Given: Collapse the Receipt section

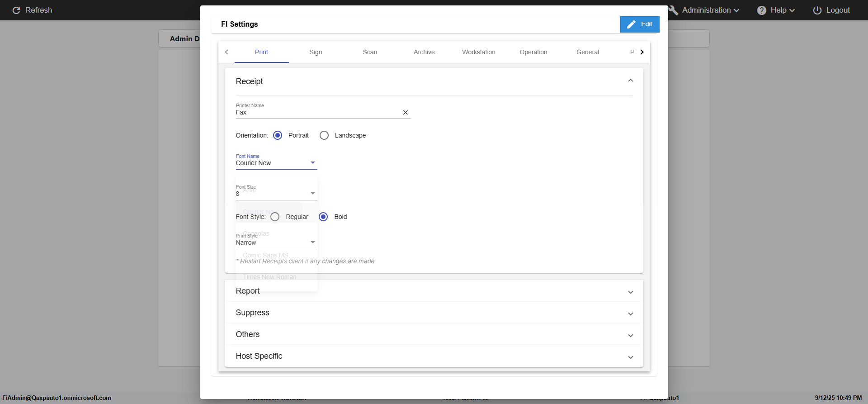Looking at the screenshot, I should tap(630, 81).
